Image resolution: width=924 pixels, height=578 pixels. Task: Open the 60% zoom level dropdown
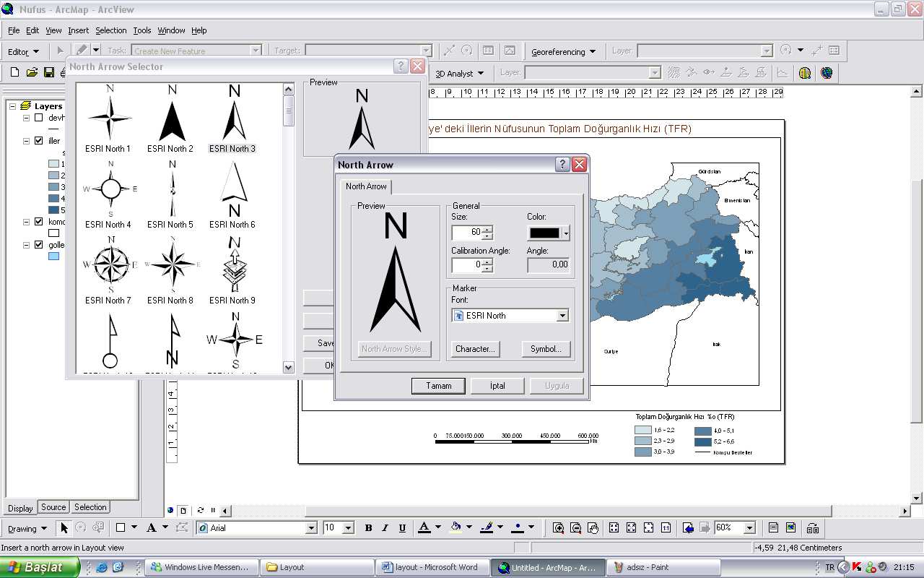tap(749, 528)
